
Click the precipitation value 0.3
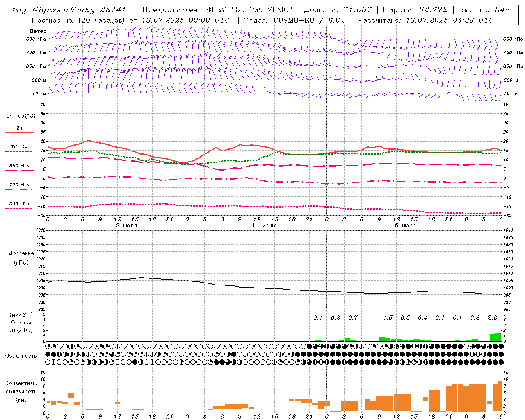[475, 317]
